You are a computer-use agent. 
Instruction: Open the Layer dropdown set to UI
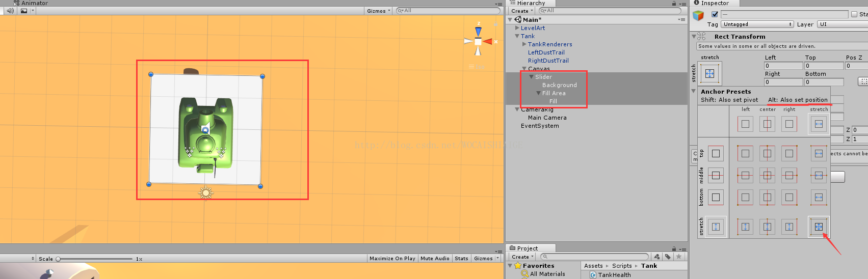(843, 24)
